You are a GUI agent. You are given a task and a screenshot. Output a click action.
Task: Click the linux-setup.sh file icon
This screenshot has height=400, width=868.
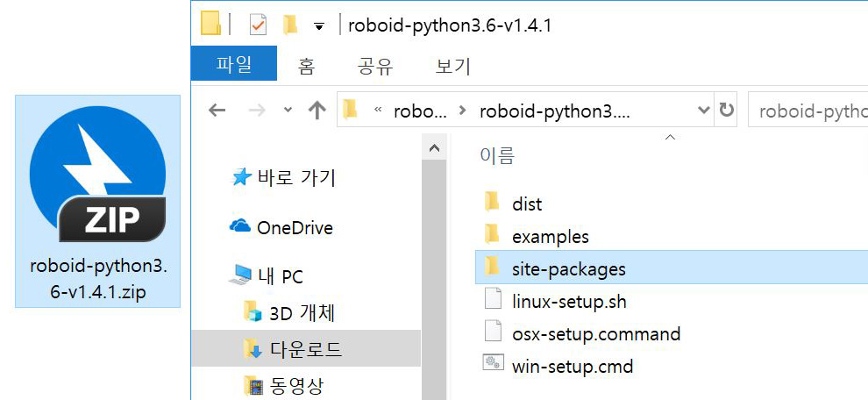(492, 299)
